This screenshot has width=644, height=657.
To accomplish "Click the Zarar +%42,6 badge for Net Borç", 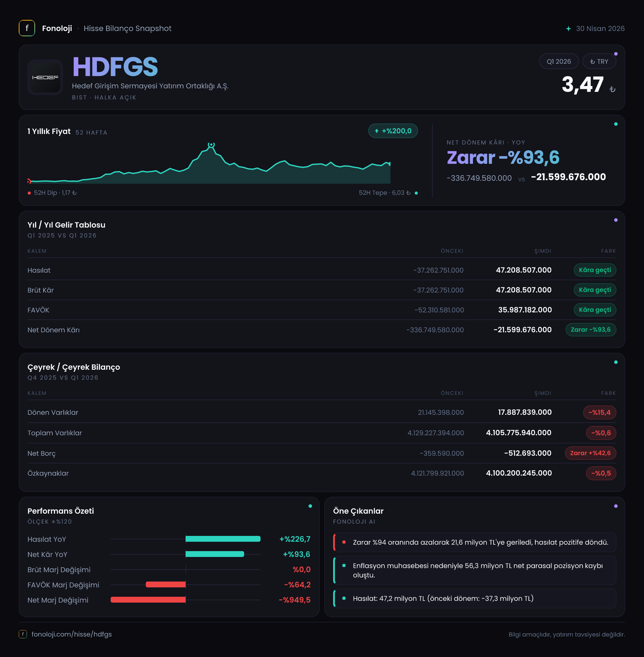I will [x=590, y=453].
